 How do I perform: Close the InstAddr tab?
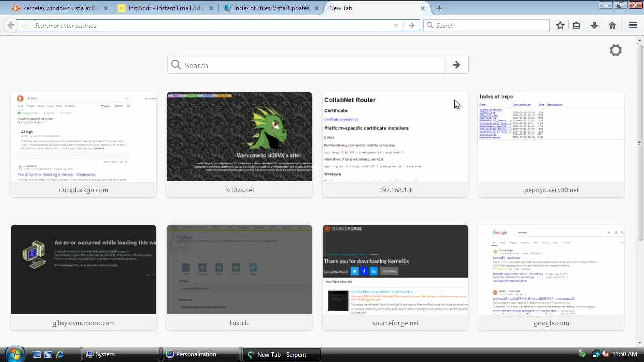(211, 8)
